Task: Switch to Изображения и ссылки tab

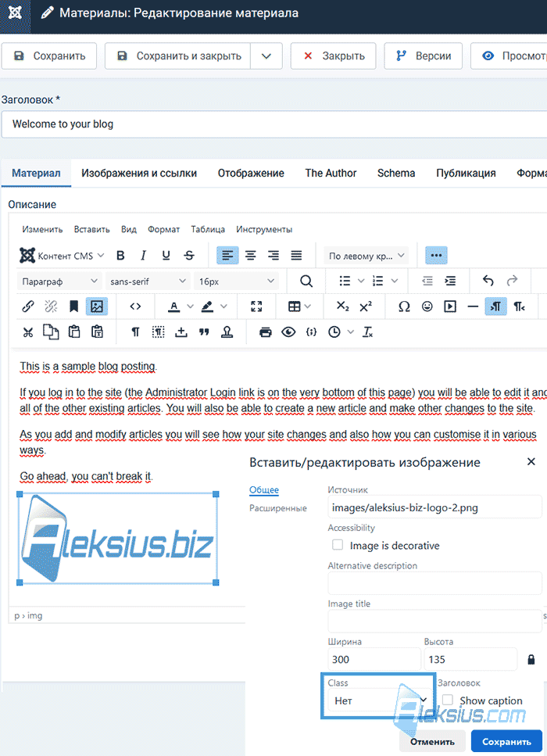Action: 139,173
